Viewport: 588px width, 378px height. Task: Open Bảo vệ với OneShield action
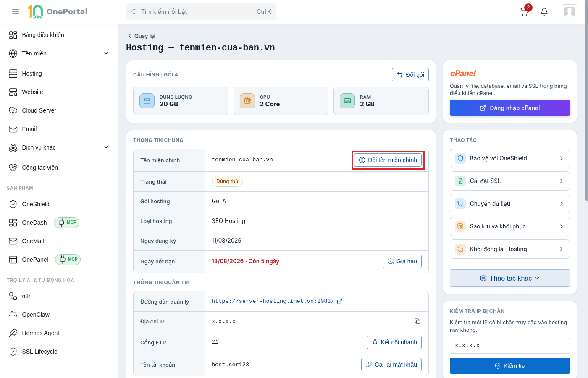[x=510, y=158]
